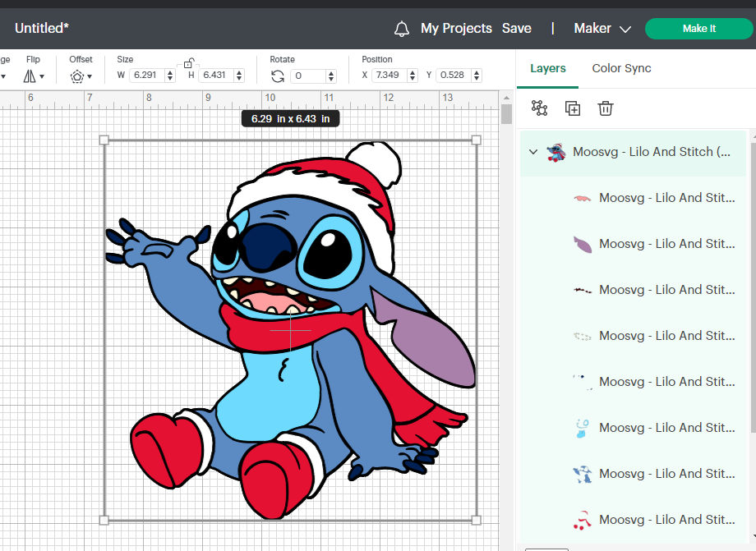The width and height of the screenshot is (756, 551).
Task: Click the Stitch group thumbnail in Layers
Action: pyautogui.click(x=556, y=152)
